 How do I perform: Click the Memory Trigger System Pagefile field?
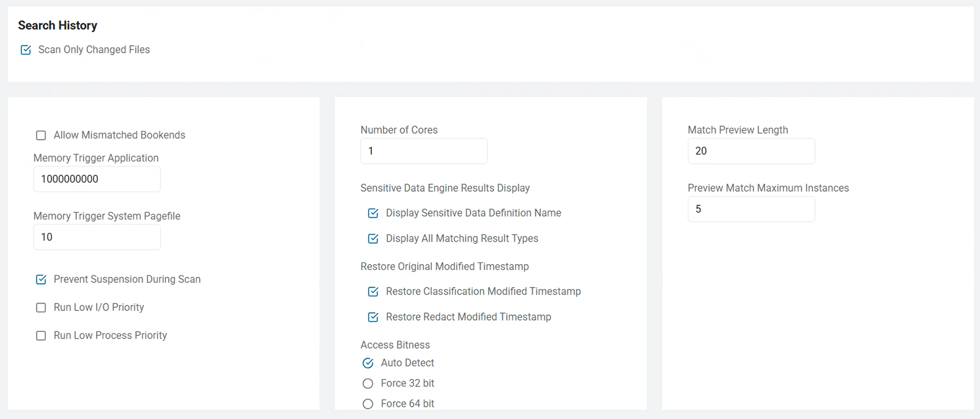[97, 237]
